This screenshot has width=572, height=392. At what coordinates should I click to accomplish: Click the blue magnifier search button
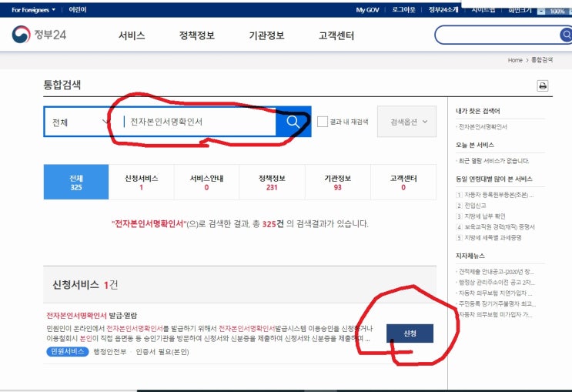coord(293,122)
